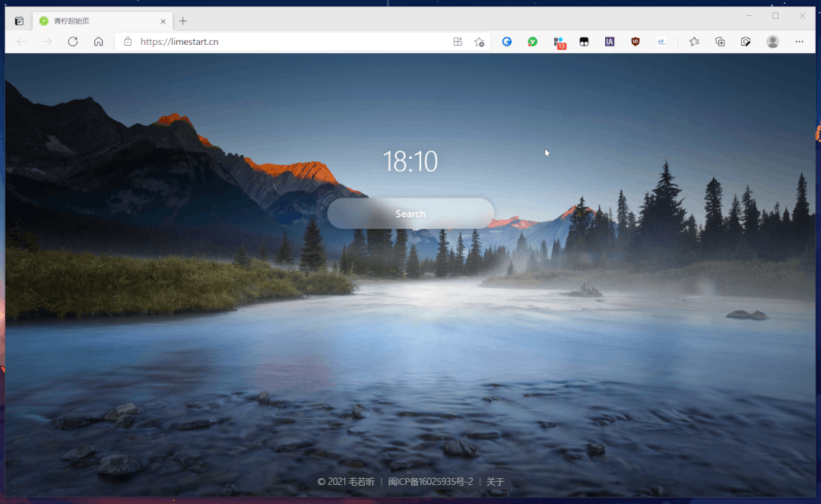The width and height of the screenshot is (821, 504).
Task: Open the extension with the red 13 badge
Action: 559,43
